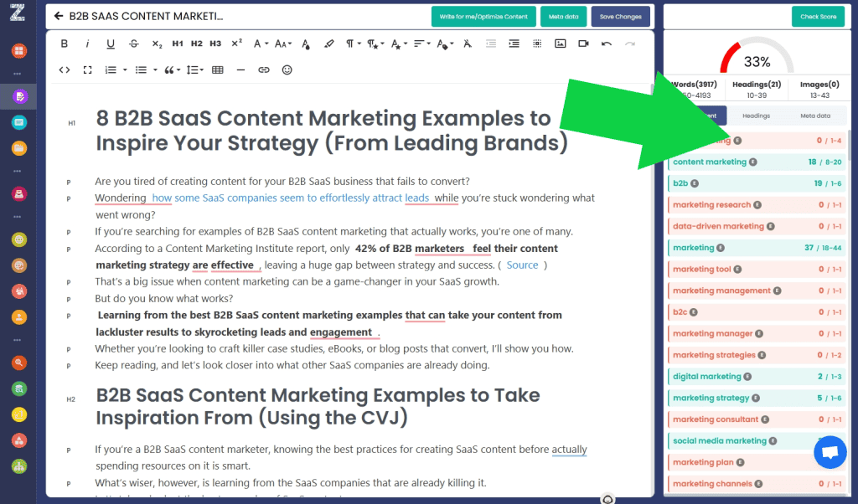Show info for marketing research keyword
The width and height of the screenshot is (858, 504).
757,205
